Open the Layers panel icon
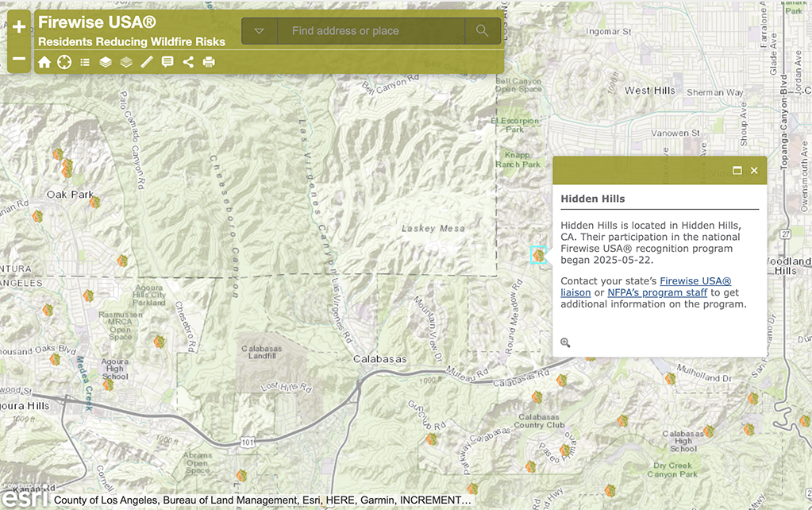The image size is (812, 510). pyautogui.click(x=106, y=62)
